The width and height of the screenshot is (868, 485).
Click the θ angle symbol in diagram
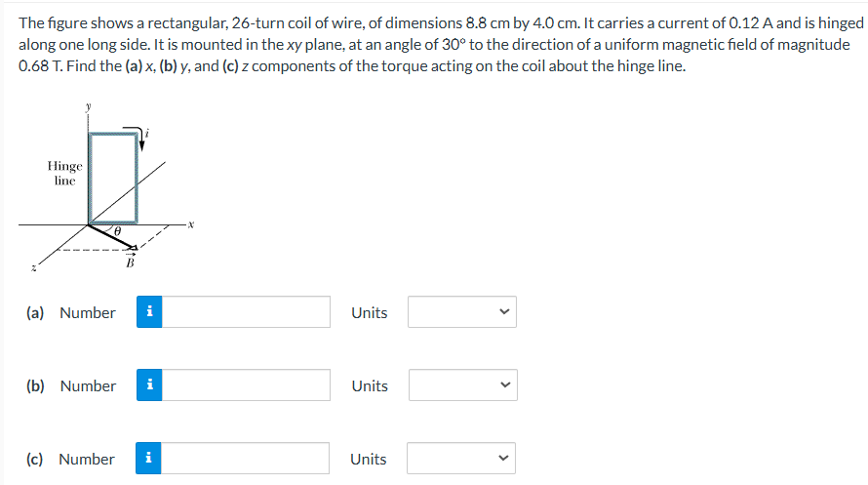[x=117, y=231]
